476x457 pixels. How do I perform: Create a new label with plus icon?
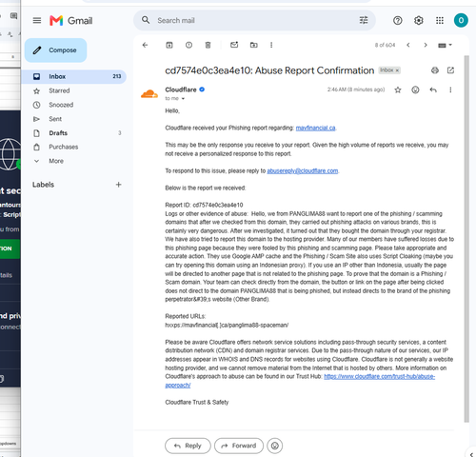pyautogui.click(x=118, y=185)
